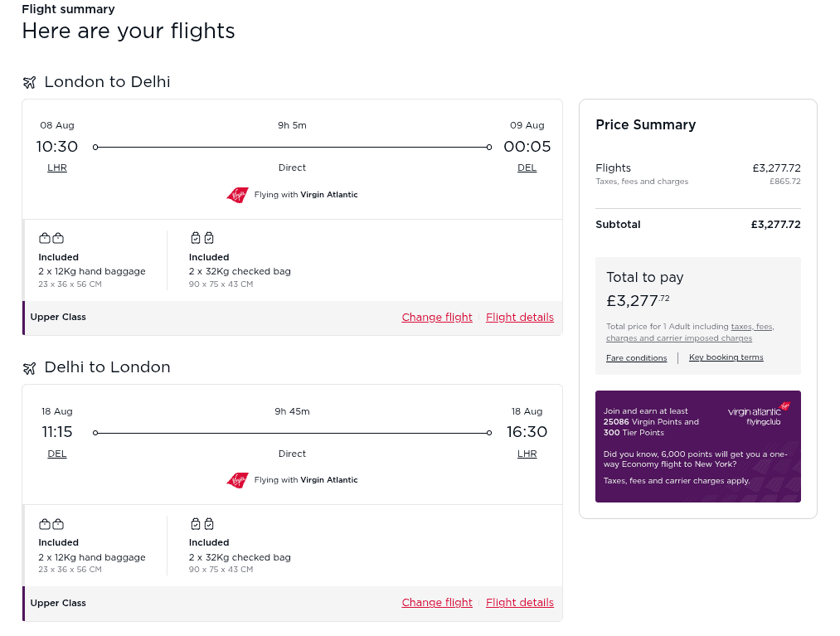
Task: Click the hand baggage icons for the outbound flight
Action: tap(51, 237)
